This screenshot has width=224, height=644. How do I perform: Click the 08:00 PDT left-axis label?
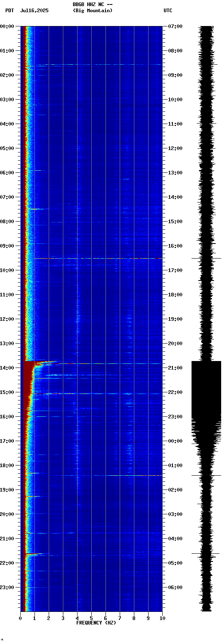pyautogui.click(x=7, y=222)
